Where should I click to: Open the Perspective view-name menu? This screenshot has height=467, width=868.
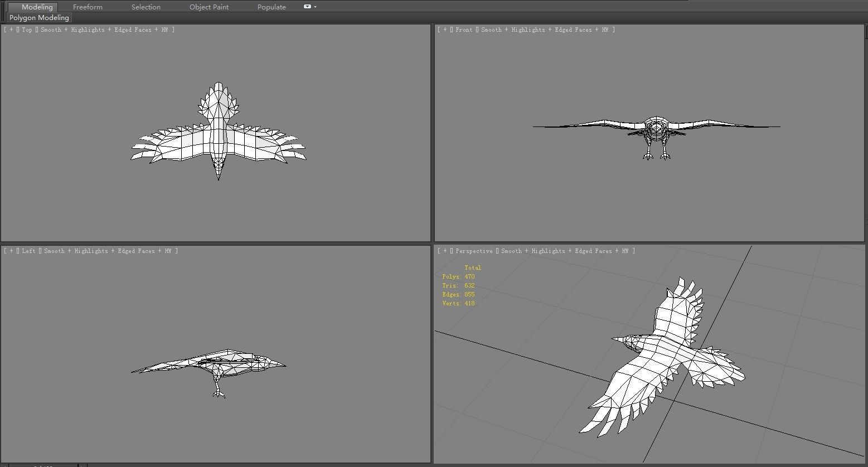click(474, 251)
